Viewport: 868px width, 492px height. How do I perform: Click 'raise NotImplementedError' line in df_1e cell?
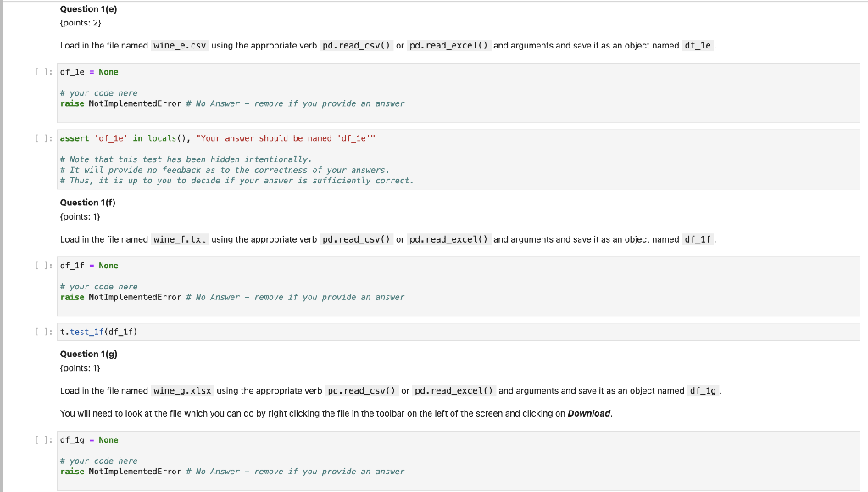(x=232, y=103)
